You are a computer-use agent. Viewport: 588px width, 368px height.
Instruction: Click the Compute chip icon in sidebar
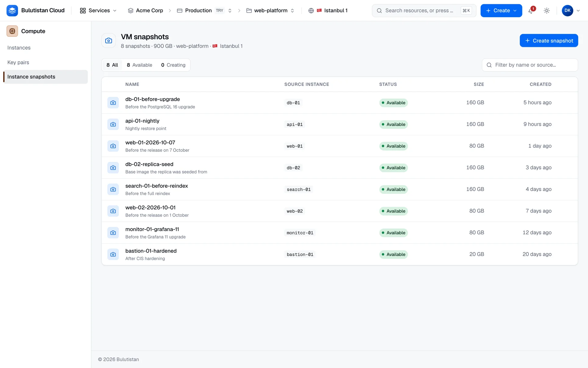[12, 31]
